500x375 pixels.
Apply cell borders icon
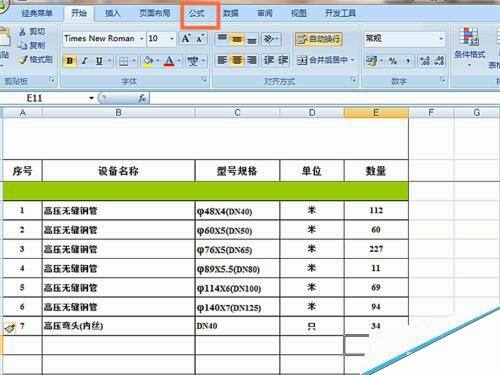point(123,61)
